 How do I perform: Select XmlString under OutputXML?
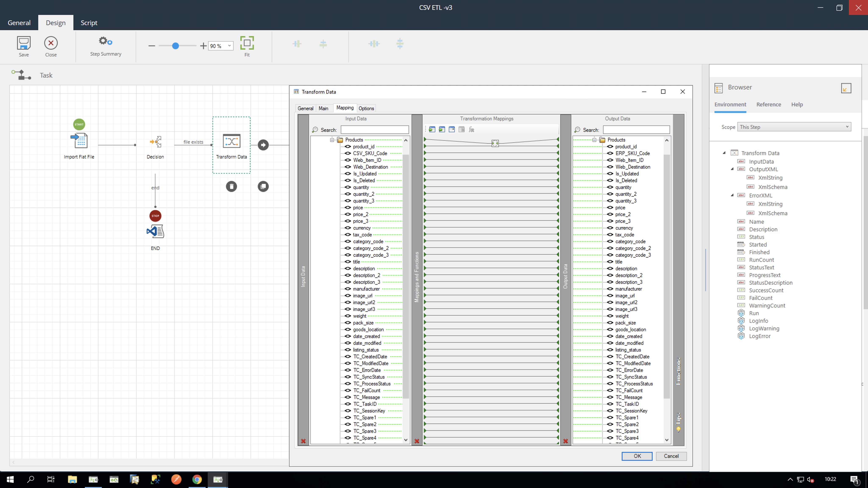pyautogui.click(x=770, y=178)
